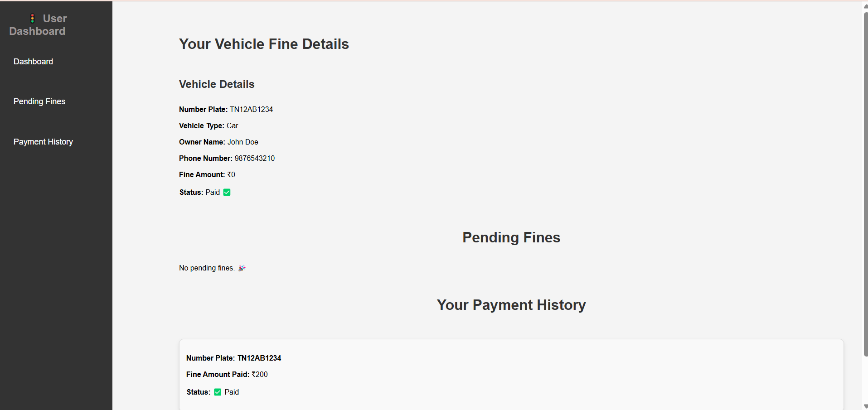Click the Fine Amount ₹0 line

click(207, 174)
